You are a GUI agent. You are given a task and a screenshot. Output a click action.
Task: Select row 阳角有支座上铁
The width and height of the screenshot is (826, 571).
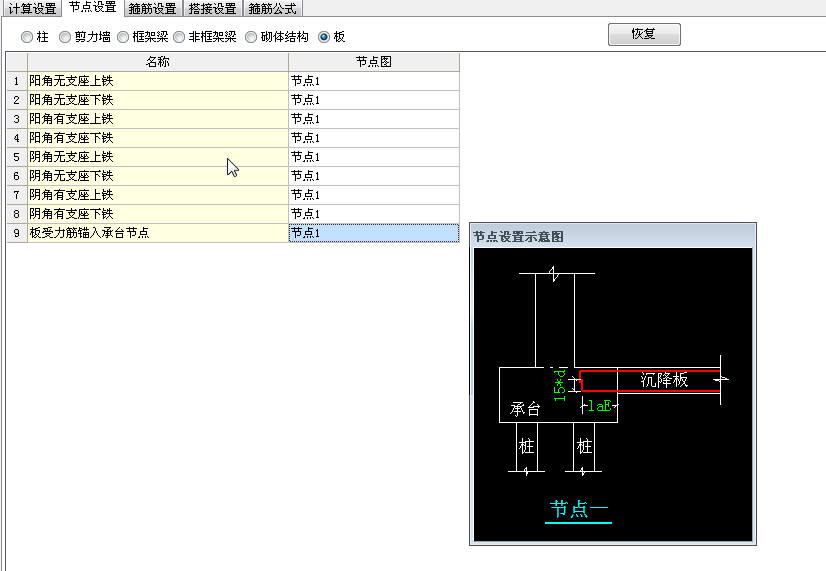[158, 119]
